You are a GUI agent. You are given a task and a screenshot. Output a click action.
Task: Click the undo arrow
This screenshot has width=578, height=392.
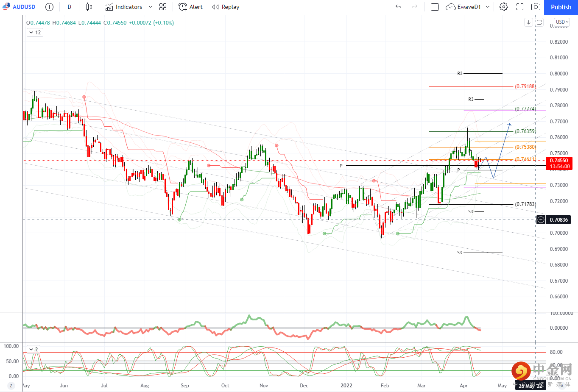pos(398,7)
